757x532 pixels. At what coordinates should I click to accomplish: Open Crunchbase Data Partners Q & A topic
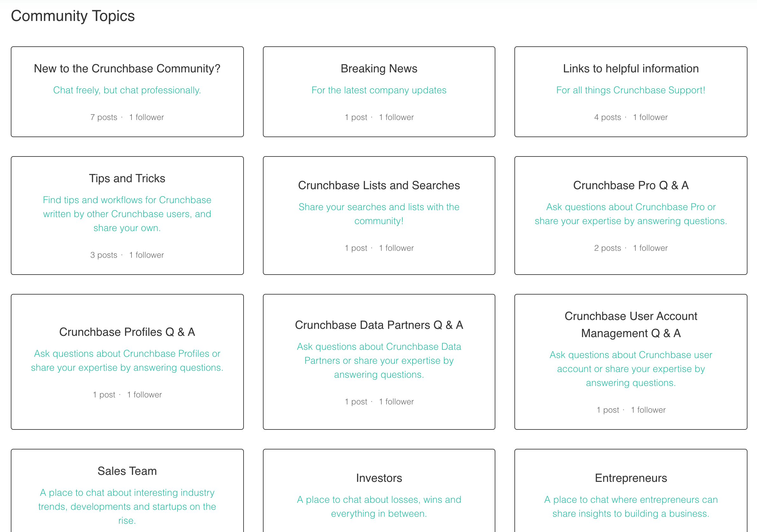point(379,325)
